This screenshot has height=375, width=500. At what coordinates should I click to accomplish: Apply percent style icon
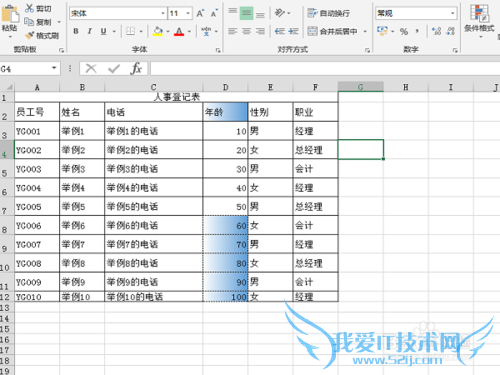tap(404, 31)
